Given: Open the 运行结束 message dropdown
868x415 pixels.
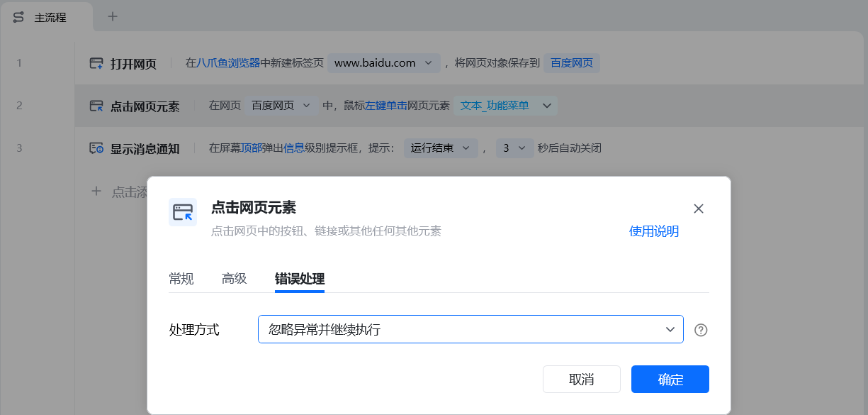Looking at the screenshot, I should (441, 148).
